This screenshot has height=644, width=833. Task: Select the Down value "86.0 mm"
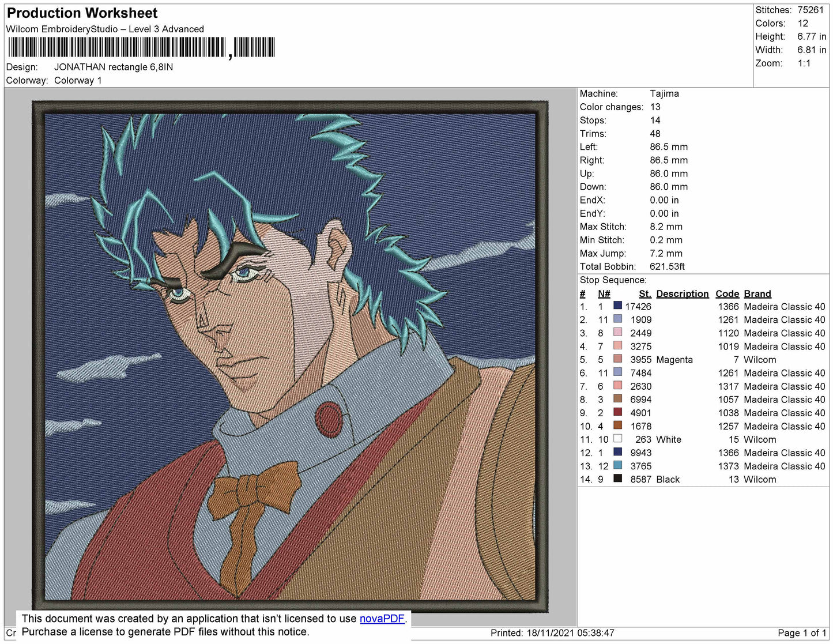click(x=669, y=186)
